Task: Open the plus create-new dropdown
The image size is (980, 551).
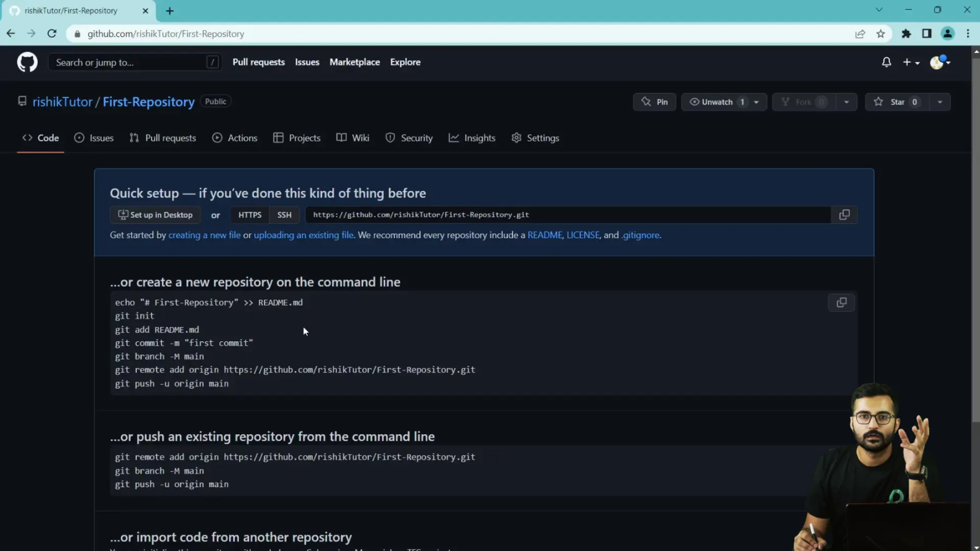Action: tap(911, 62)
